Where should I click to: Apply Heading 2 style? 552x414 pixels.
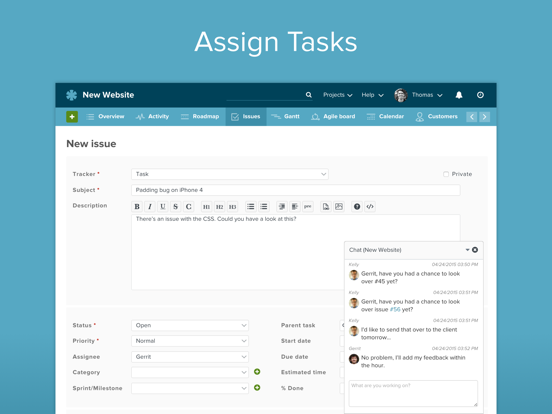coord(219,207)
